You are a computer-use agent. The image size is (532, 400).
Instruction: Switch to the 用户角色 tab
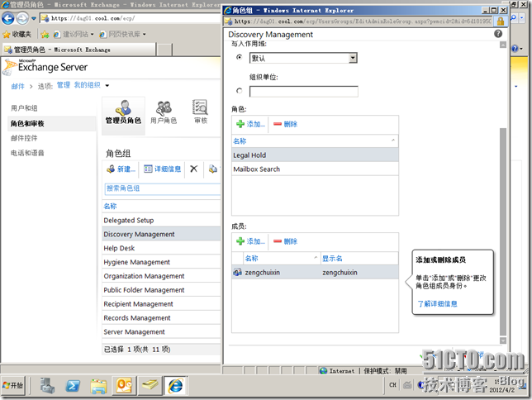pos(164,112)
